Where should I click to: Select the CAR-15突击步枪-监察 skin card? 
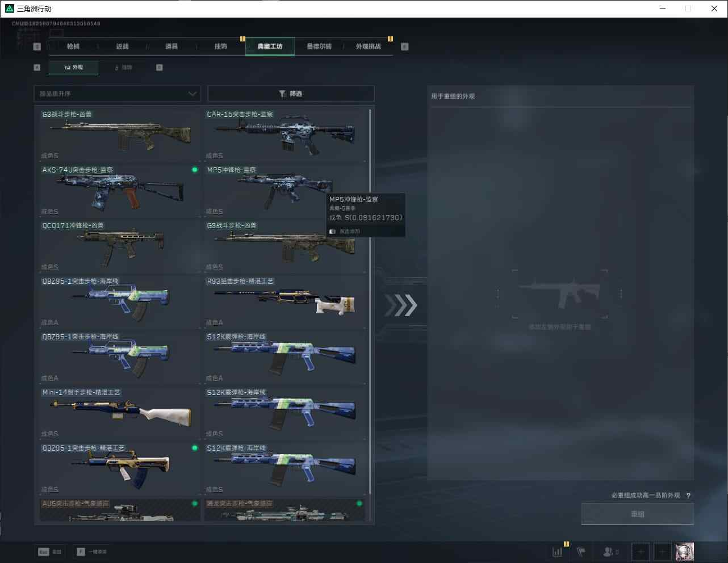point(285,135)
